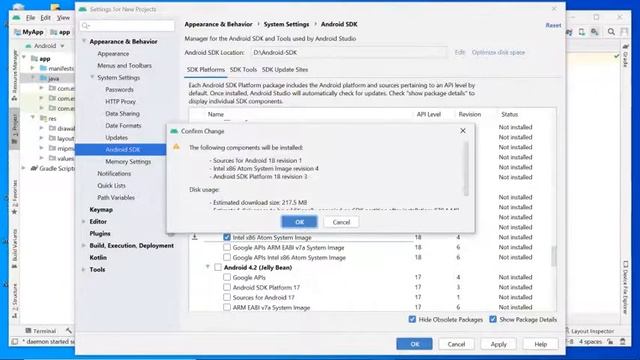Viewport: 640px width, 360px height.
Task: Click the vertical scrollbar in Confirm Change dialog
Action: pos(466,169)
